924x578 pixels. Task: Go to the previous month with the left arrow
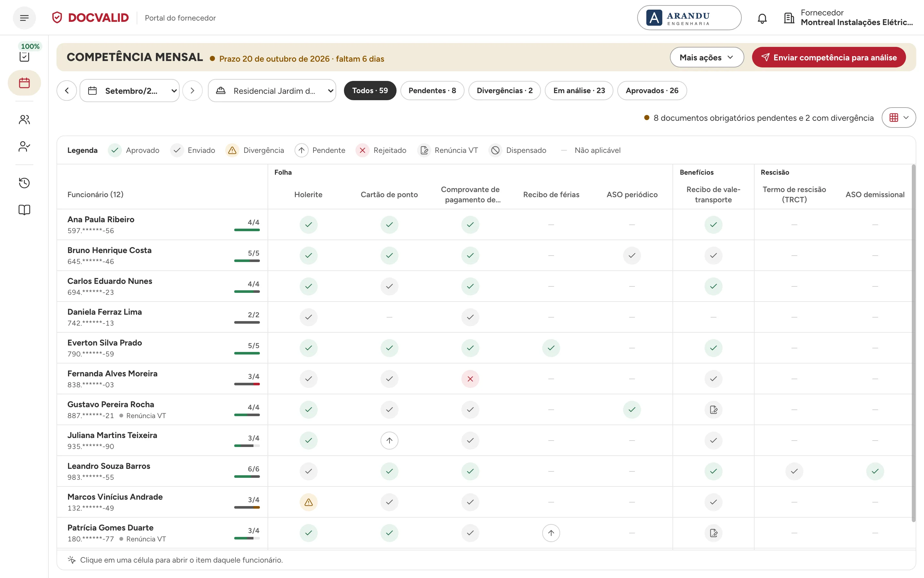coord(67,91)
